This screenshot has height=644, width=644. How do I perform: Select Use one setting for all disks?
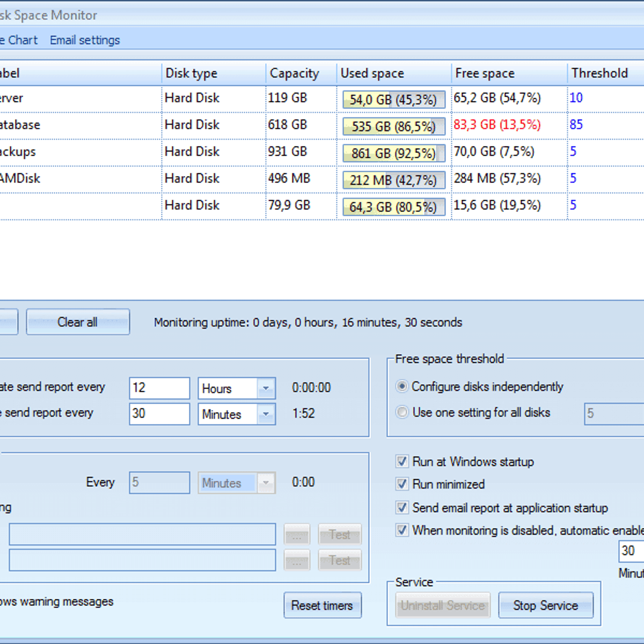[402, 412]
